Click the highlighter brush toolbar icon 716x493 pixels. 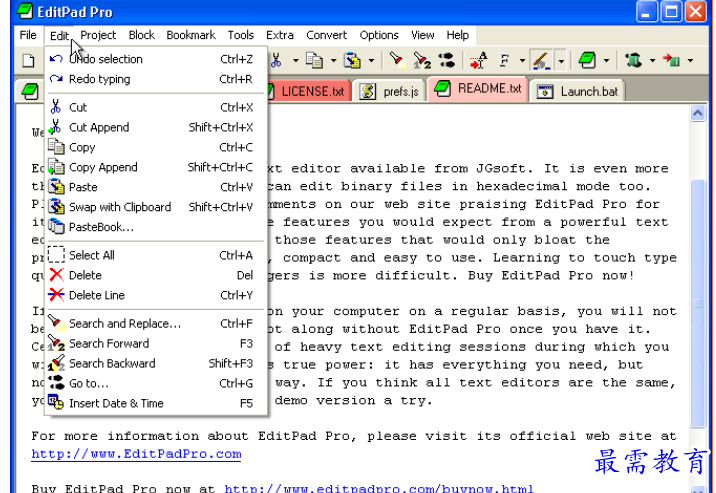[542, 60]
